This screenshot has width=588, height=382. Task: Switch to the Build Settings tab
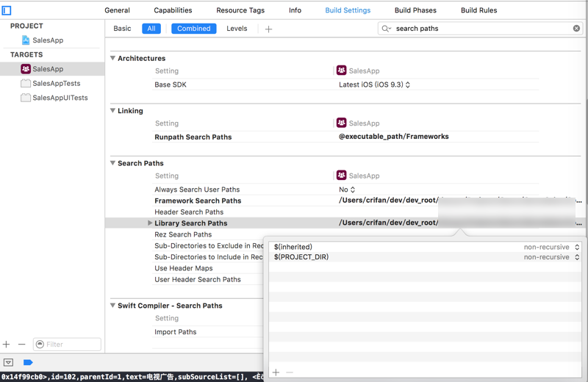(348, 10)
